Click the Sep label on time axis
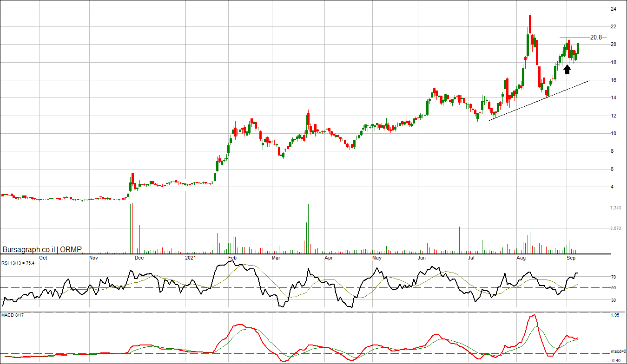 571,257
